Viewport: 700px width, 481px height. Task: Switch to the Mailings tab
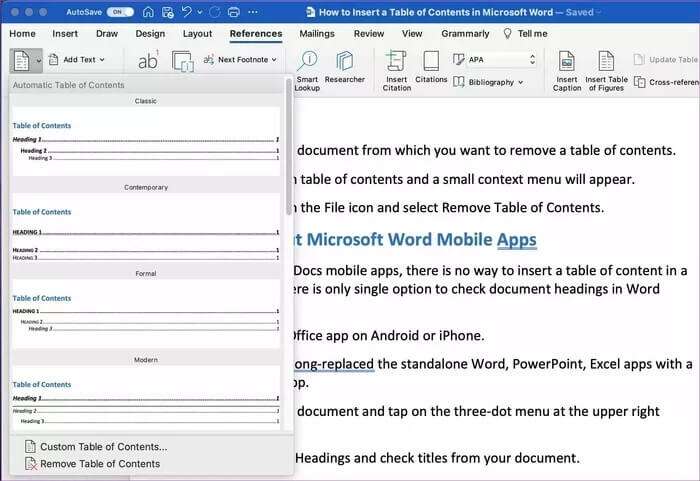(x=317, y=33)
